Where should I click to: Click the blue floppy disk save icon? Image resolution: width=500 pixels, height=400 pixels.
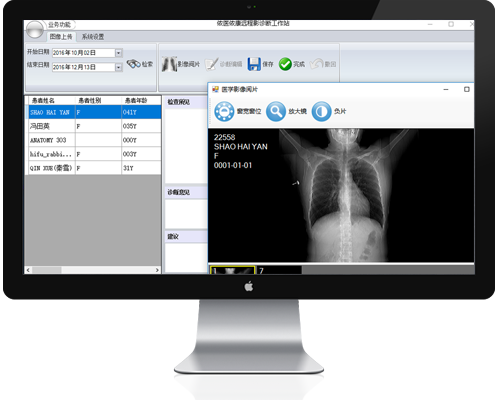[x=254, y=64]
